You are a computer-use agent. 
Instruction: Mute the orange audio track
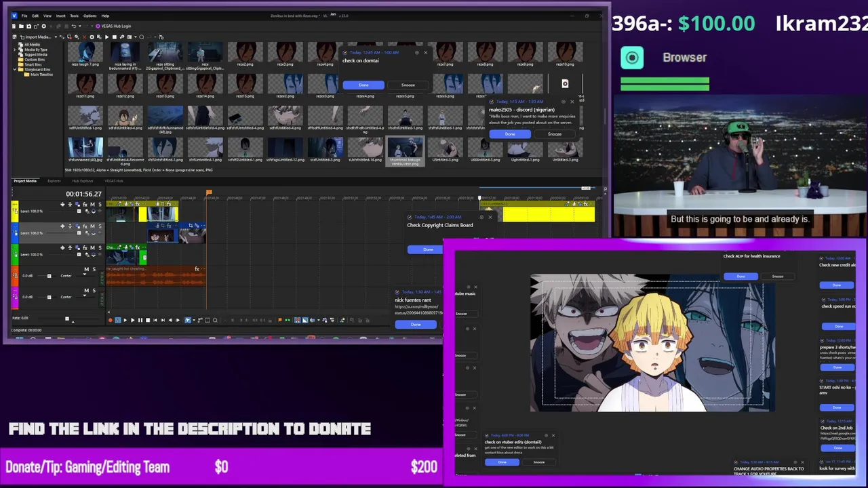[x=87, y=269]
